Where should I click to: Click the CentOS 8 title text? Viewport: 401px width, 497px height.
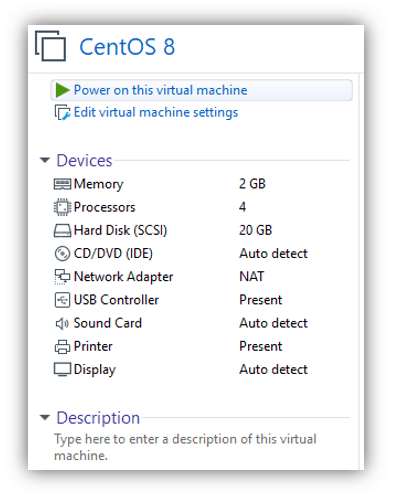click(x=127, y=47)
